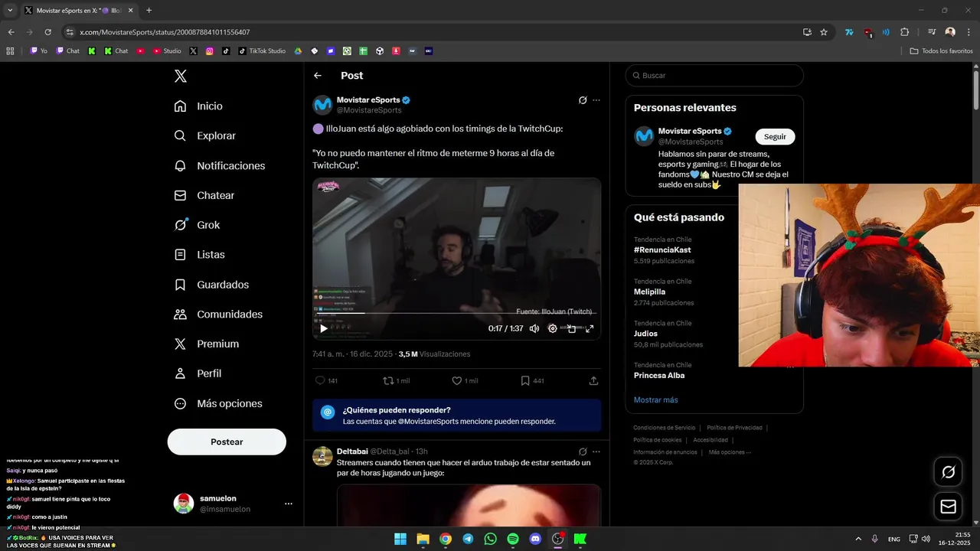Click the Postear button
Viewport: 980px width, 551px height.
coord(227,442)
